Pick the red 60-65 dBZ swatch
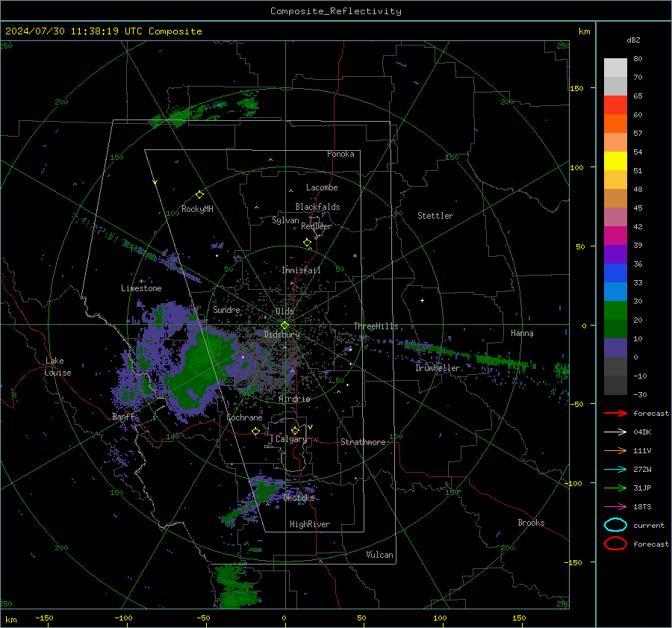The image size is (672, 628). click(x=615, y=105)
